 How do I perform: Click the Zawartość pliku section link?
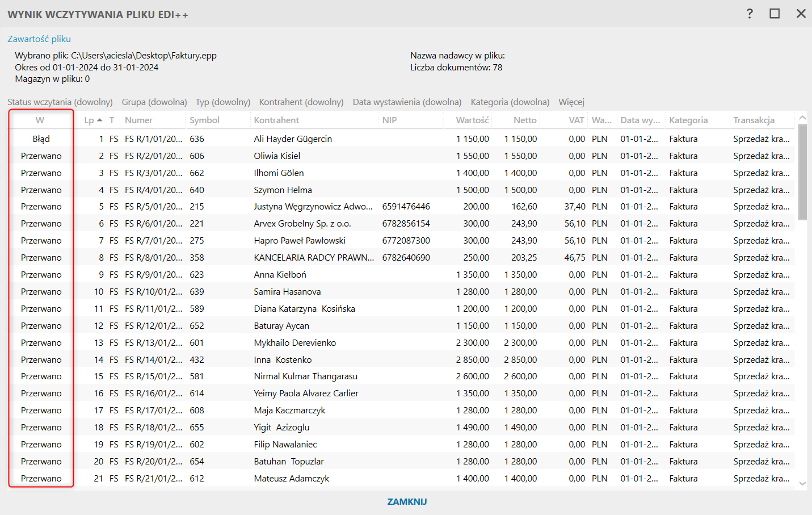point(39,39)
